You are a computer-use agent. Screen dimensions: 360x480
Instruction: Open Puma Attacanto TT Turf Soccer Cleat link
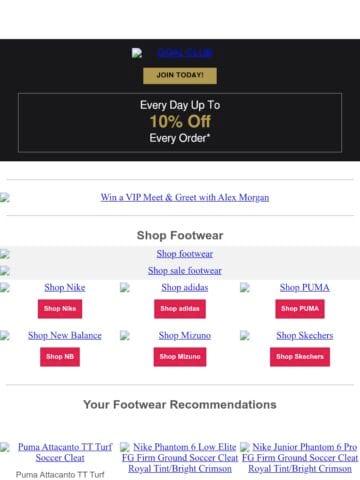(65, 452)
